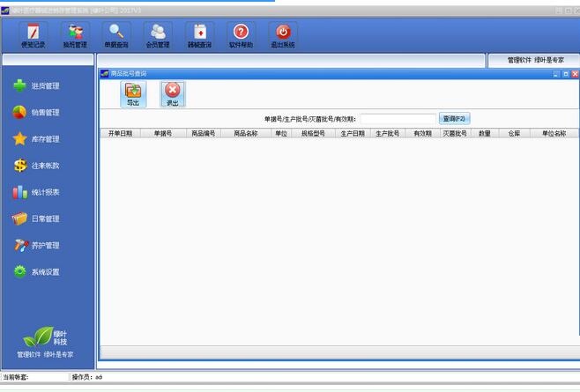Sort by 生产批号 column header
Image resolution: width=580 pixels, height=392 pixels.
click(388, 134)
